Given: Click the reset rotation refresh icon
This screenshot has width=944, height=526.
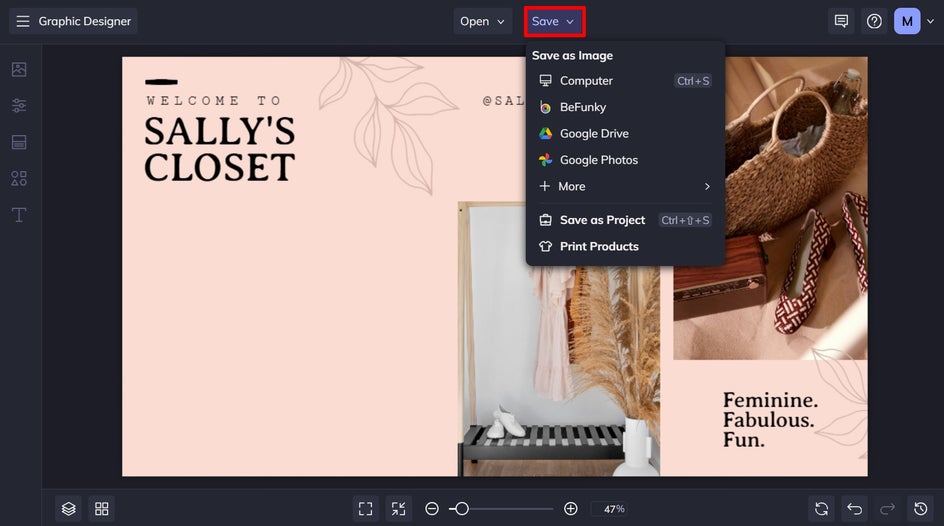Looking at the screenshot, I should 821,509.
